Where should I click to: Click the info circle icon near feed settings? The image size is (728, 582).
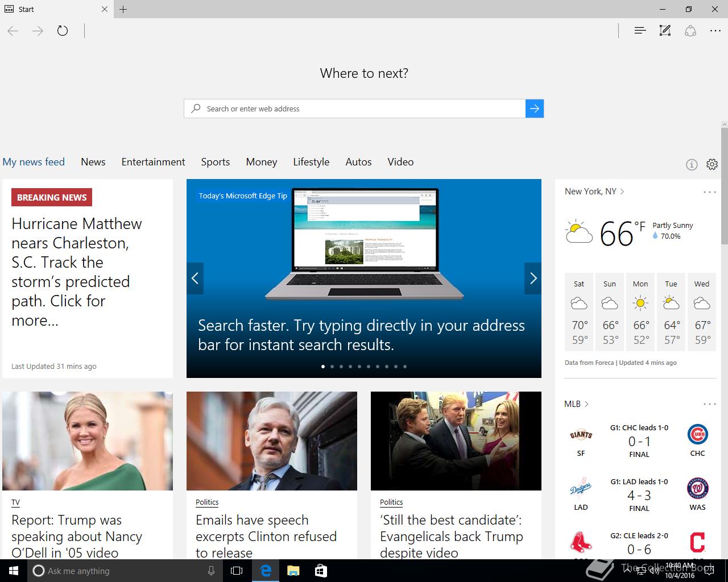[x=692, y=165]
